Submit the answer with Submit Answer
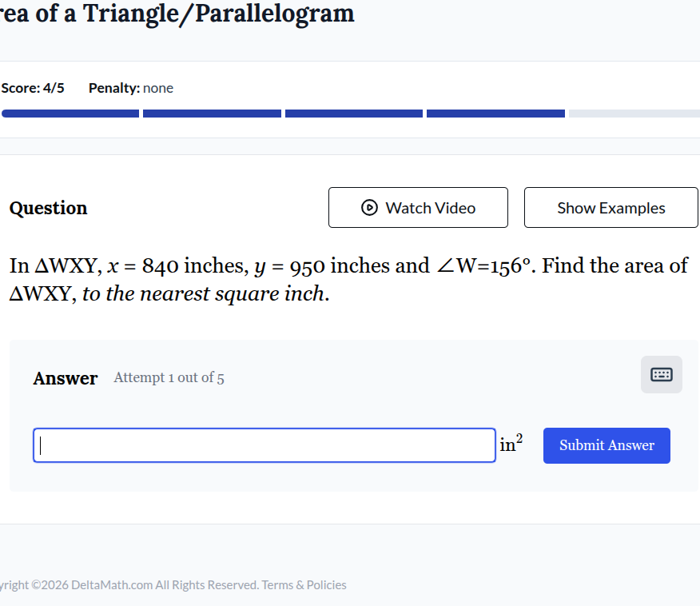 (607, 445)
